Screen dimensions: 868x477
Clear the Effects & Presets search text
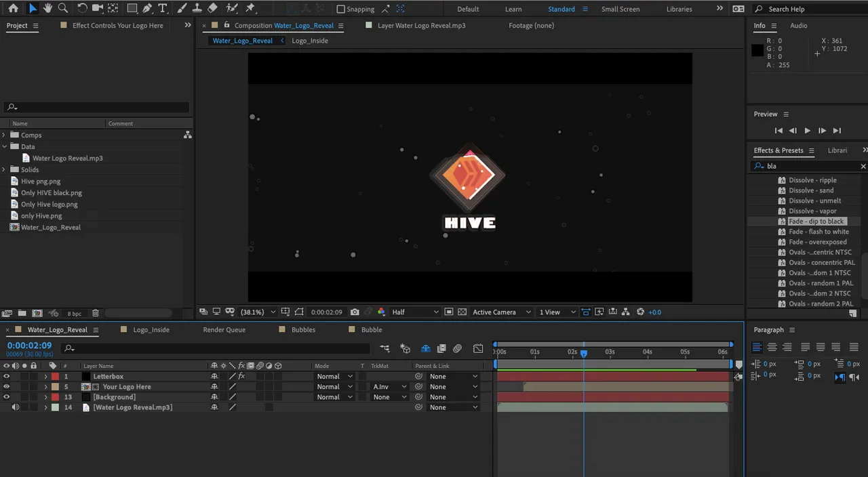pyautogui.click(x=863, y=166)
